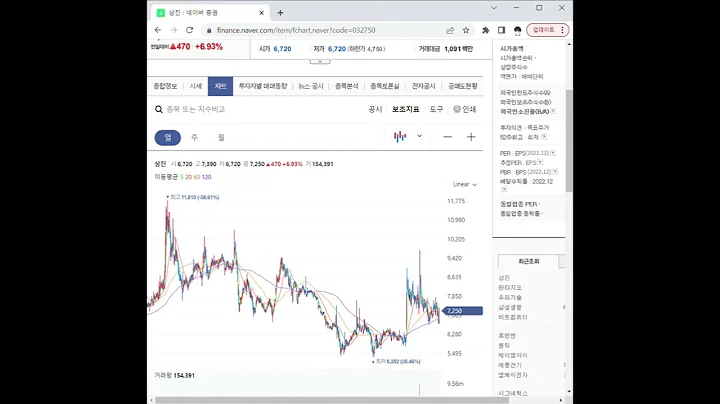Viewport: 720px width, 404px height.
Task: Bookmark this page with the star icon
Action: coord(466,30)
